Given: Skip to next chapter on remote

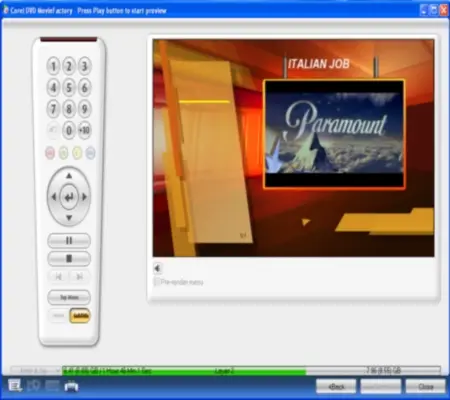Looking at the screenshot, I should click(x=79, y=276).
